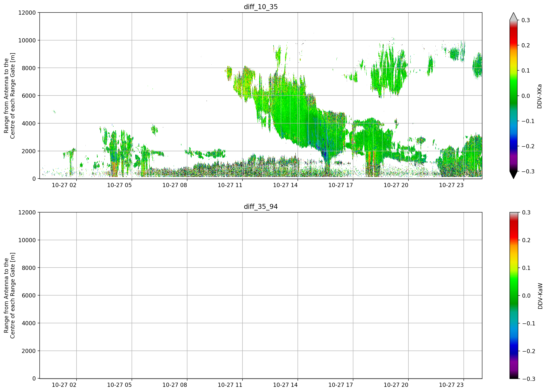Viewport: 547px width, 392px height.
Task: Click the 10-27 17 x-tick under diff_10_35
Action: (341, 185)
